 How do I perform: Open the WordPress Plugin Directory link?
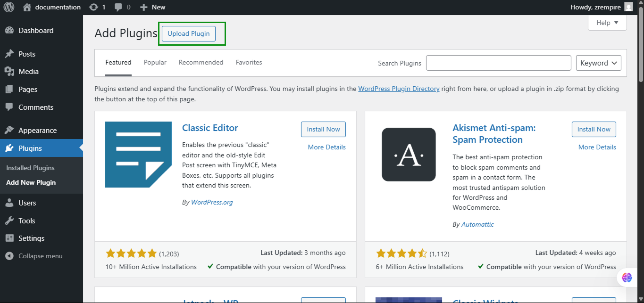[x=399, y=89]
